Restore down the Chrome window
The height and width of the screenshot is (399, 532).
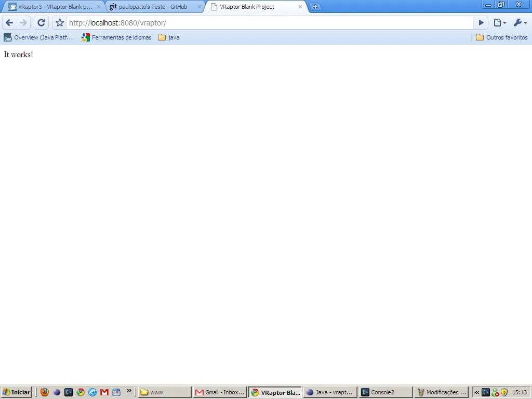click(x=501, y=4)
